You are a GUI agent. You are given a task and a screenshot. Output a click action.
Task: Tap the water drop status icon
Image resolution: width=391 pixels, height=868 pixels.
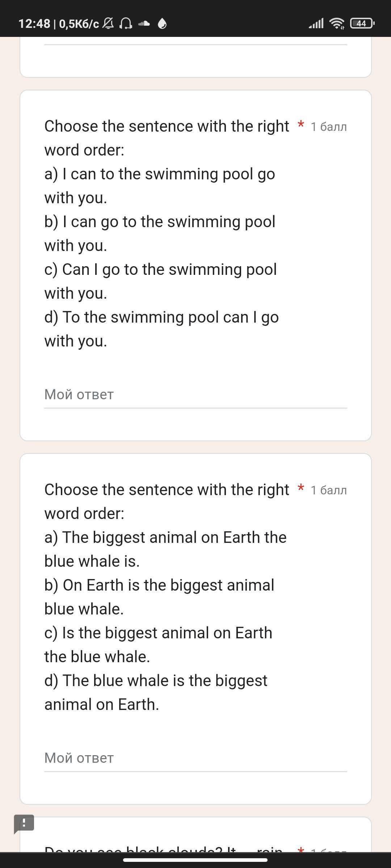(x=162, y=24)
